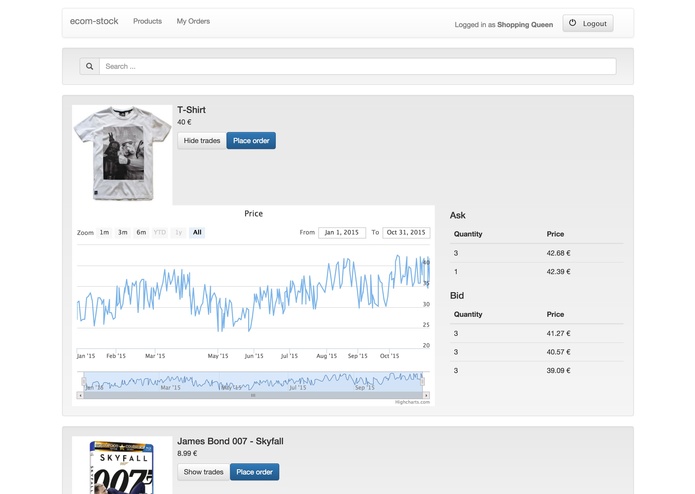Set chart zoom to 1m
Viewport: 695px width, 494px height.
click(x=104, y=232)
